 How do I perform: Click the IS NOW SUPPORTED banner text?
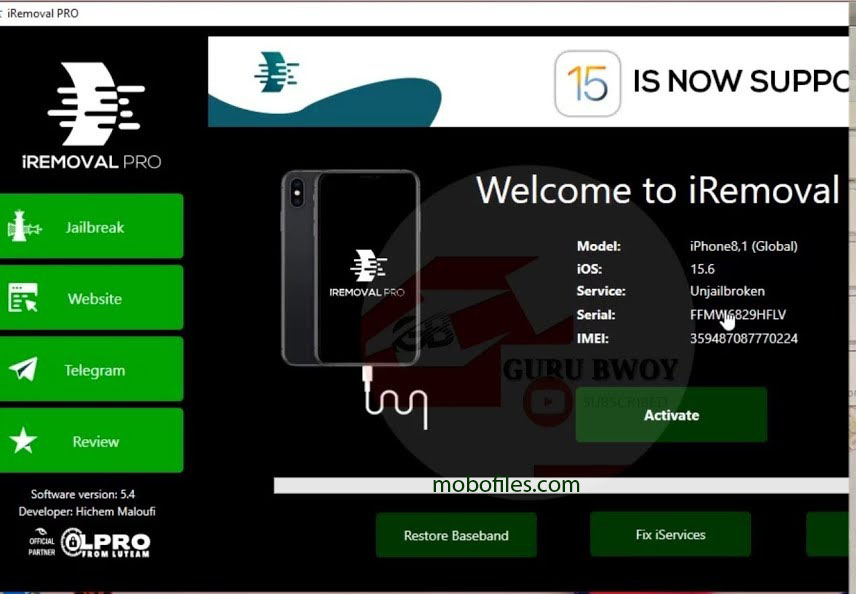pyautogui.click(x=741, y=81)
